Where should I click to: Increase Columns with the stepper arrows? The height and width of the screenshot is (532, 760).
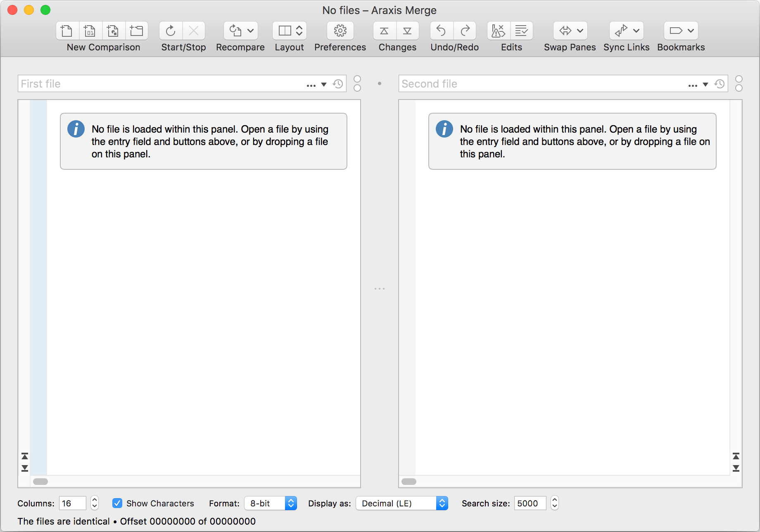94,501
